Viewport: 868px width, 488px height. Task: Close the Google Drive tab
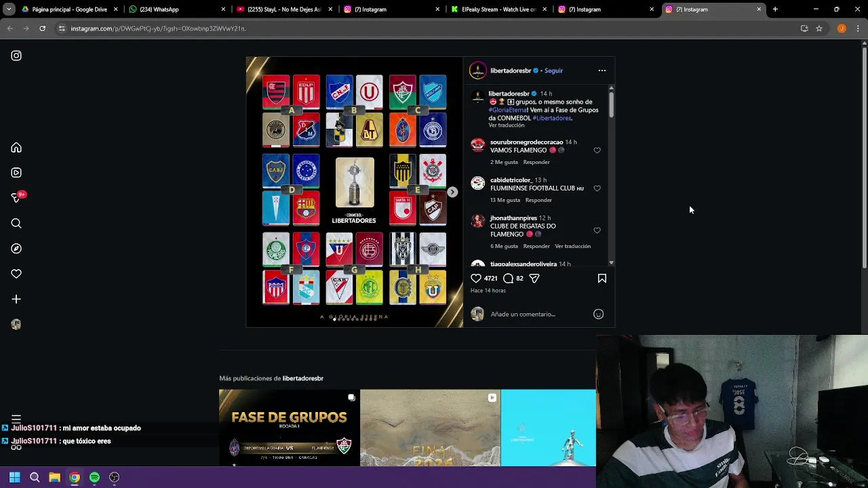(116, 9)
